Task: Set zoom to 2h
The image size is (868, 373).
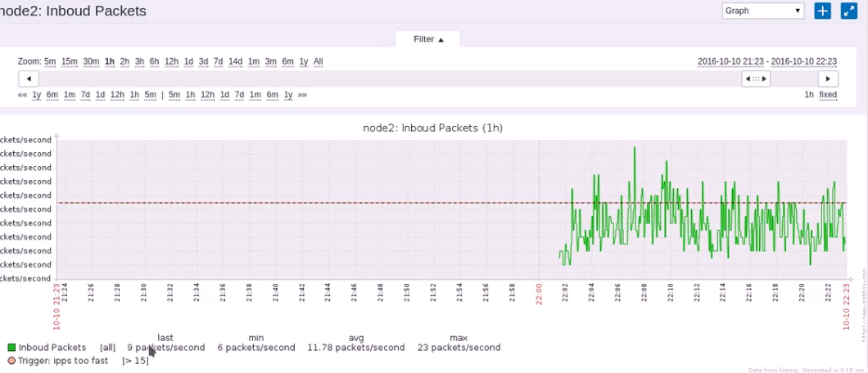Action: tap(124, 61)
